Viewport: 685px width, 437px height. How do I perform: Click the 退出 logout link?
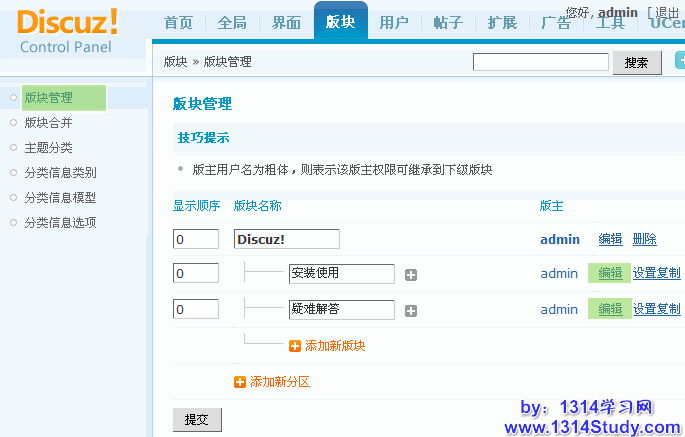[668, 12]
